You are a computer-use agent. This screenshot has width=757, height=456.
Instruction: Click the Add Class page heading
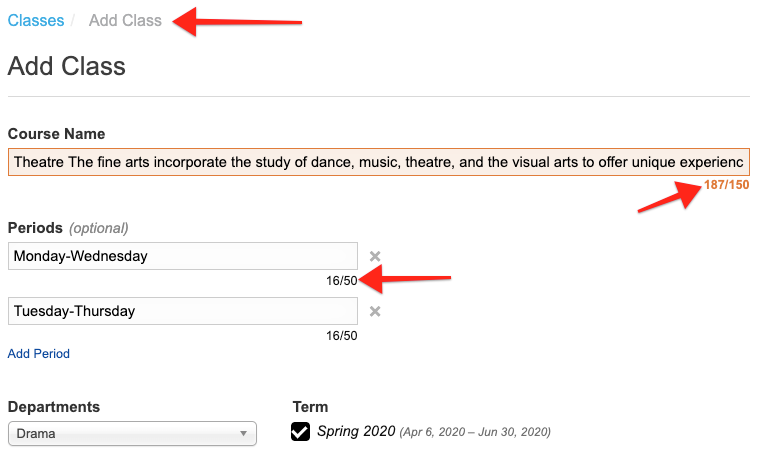point(67,67)
